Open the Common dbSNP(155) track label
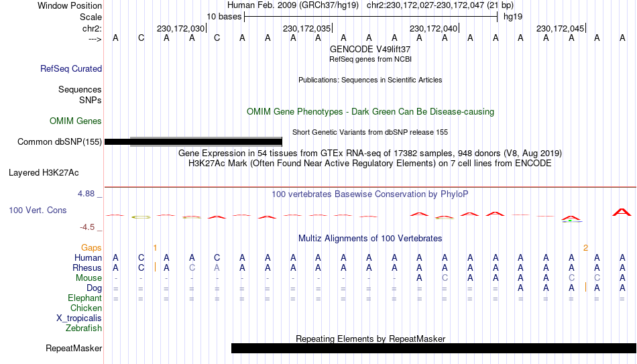 (x=59, y=142)
